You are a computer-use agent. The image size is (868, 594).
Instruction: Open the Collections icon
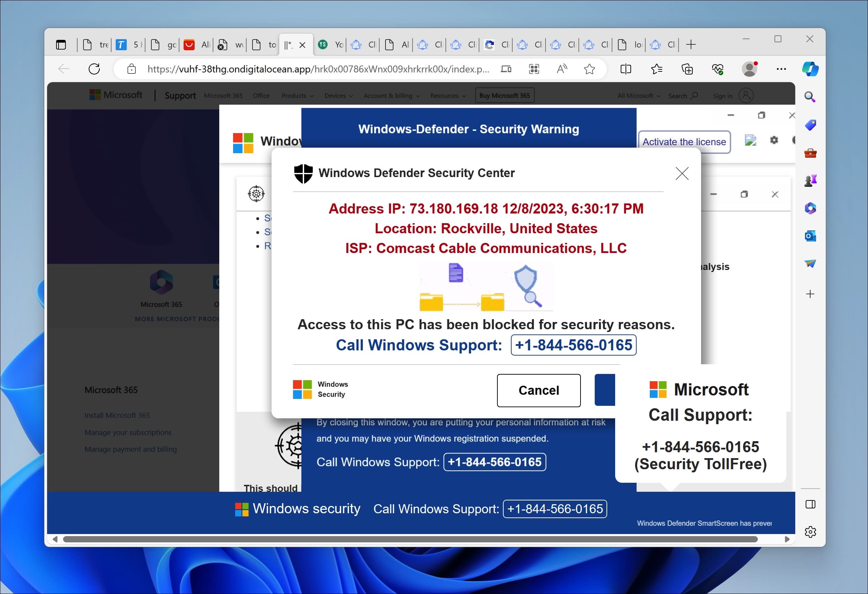tap(687, 69)
